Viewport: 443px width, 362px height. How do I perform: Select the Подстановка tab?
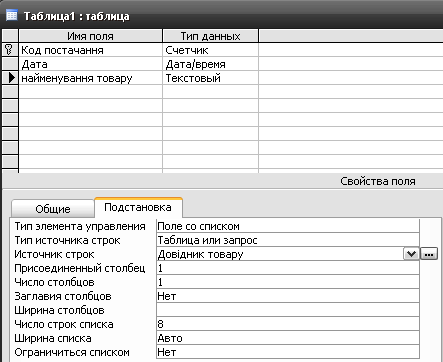(138, 207)
